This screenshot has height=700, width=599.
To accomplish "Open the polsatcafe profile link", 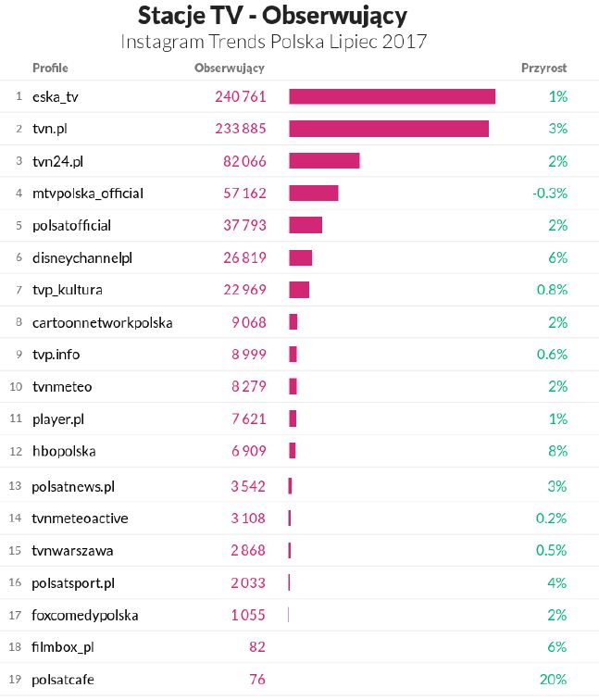I will 63,680.
